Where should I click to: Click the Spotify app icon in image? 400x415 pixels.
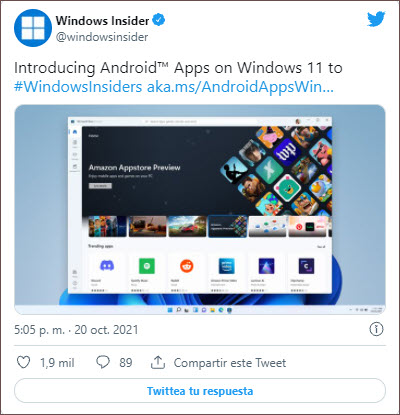[147, 266]
